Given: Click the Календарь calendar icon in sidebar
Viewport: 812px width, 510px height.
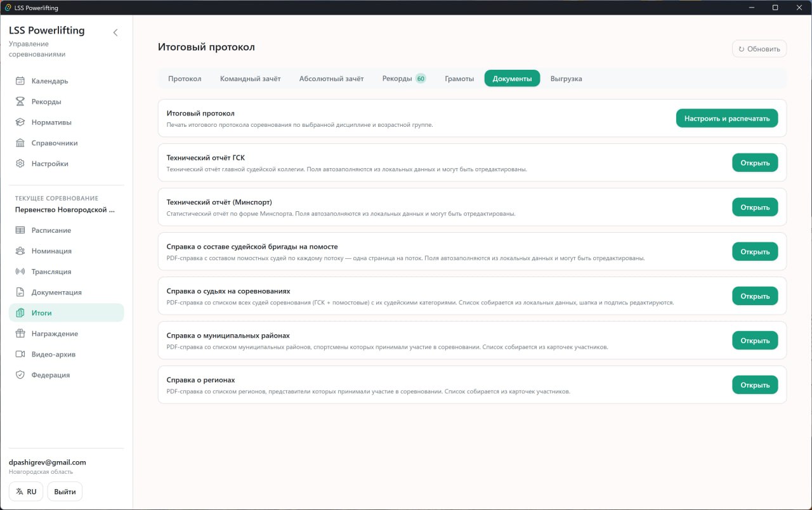Looking at the screenshot, I should pyautogui.click(x=20, y=81).
